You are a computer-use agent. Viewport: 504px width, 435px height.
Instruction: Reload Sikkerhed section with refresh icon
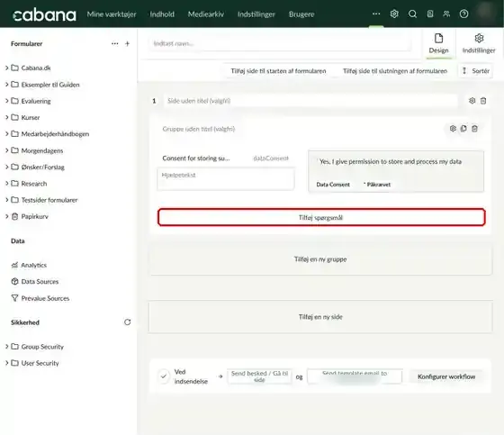click(127, 322)
